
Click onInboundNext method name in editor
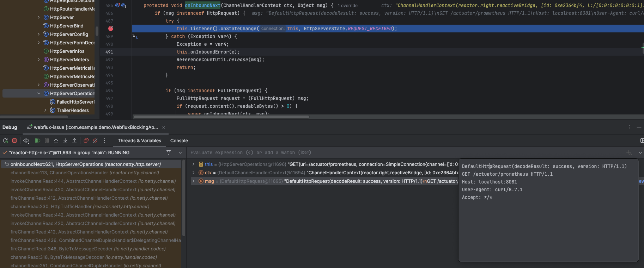202,5
